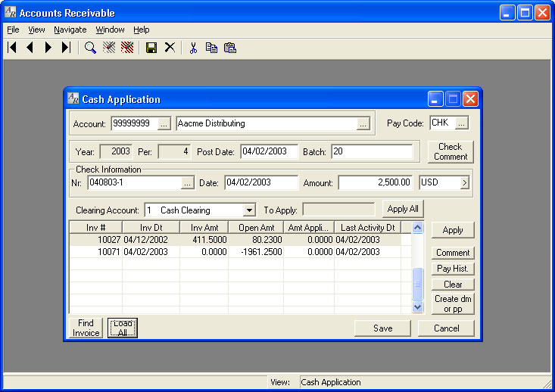This screenshot has height=392, width=555.
Task: Click the Post Date field
Action: (x=269, y=151)
